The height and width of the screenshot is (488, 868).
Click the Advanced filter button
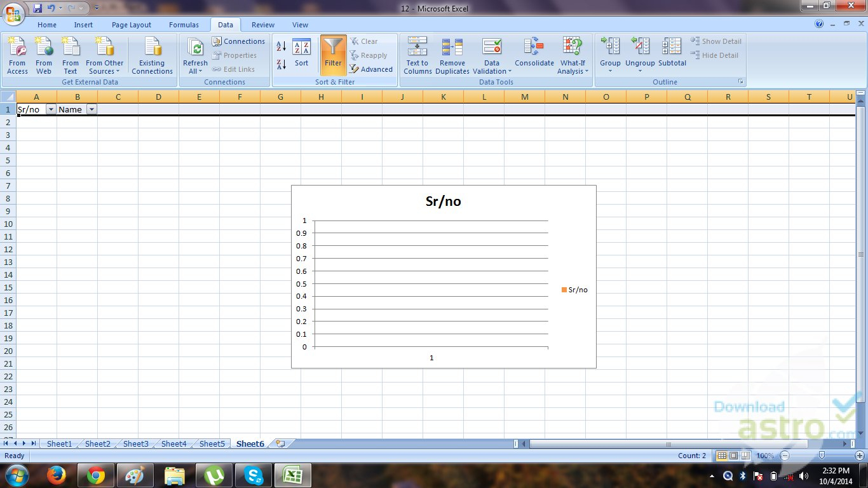(371, 69)
